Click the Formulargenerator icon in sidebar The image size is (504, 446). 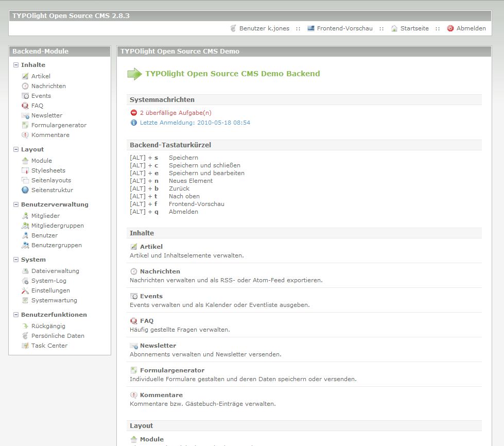point(25,125)
